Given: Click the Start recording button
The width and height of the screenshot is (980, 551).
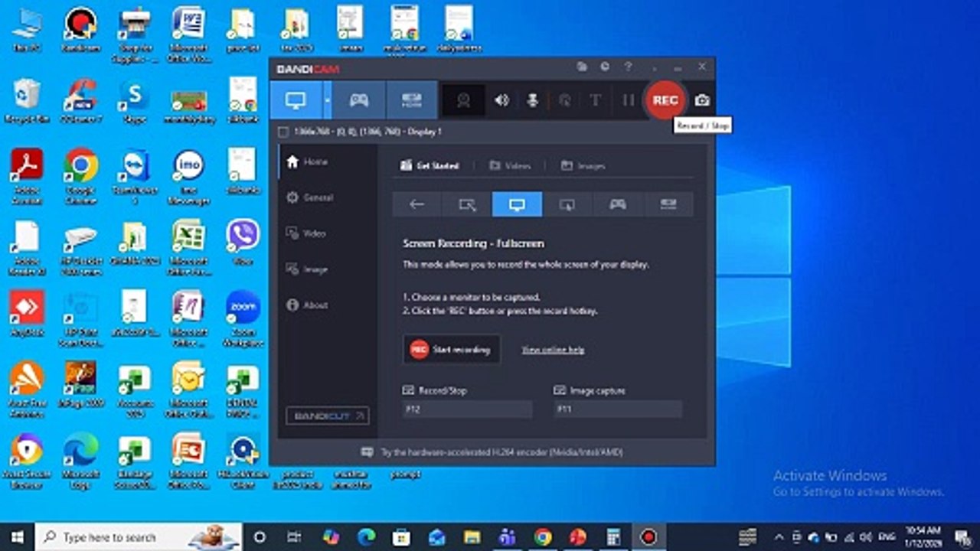Looking at the screenshot, I should (x=452, y=350).
